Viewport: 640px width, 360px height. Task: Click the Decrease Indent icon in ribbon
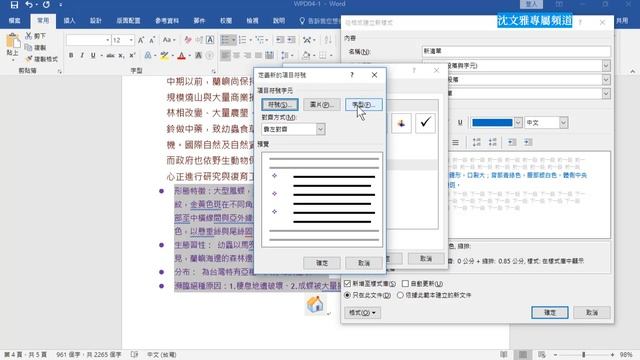click(x=280, y=40)
